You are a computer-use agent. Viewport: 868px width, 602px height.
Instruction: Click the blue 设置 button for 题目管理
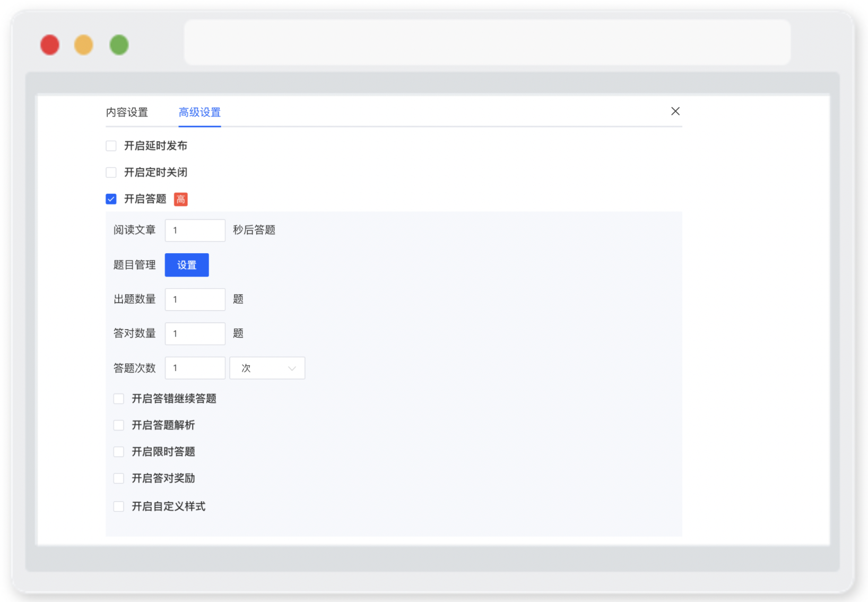(x=187, y=265)
